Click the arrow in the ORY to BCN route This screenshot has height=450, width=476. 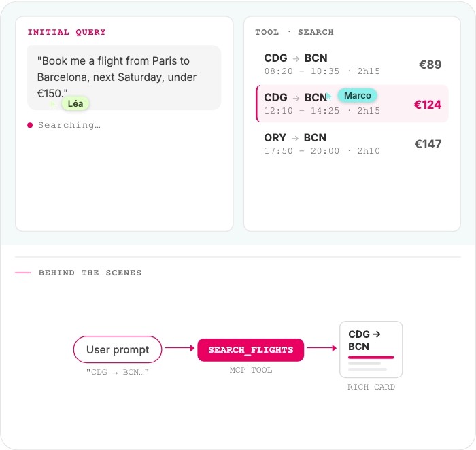click(x=295, y=138)
